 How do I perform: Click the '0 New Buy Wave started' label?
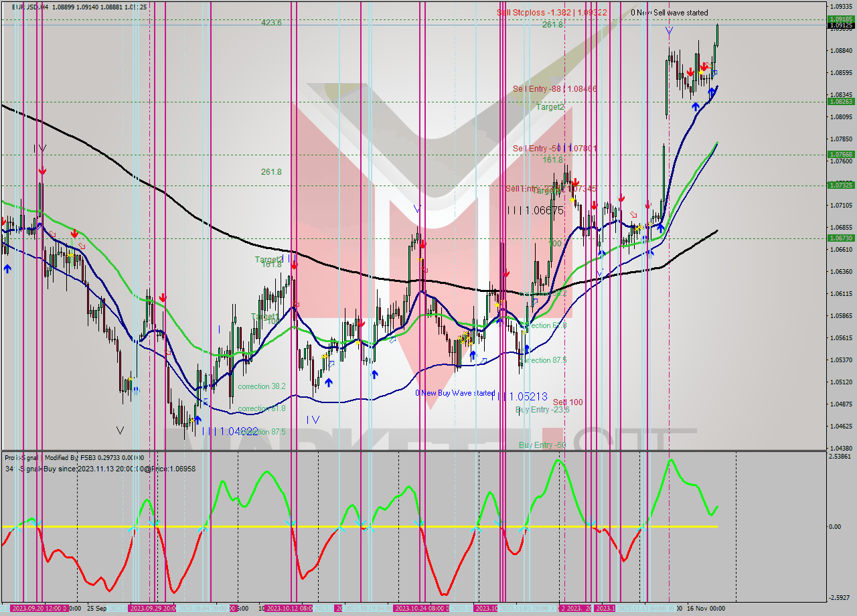(455, 393)
